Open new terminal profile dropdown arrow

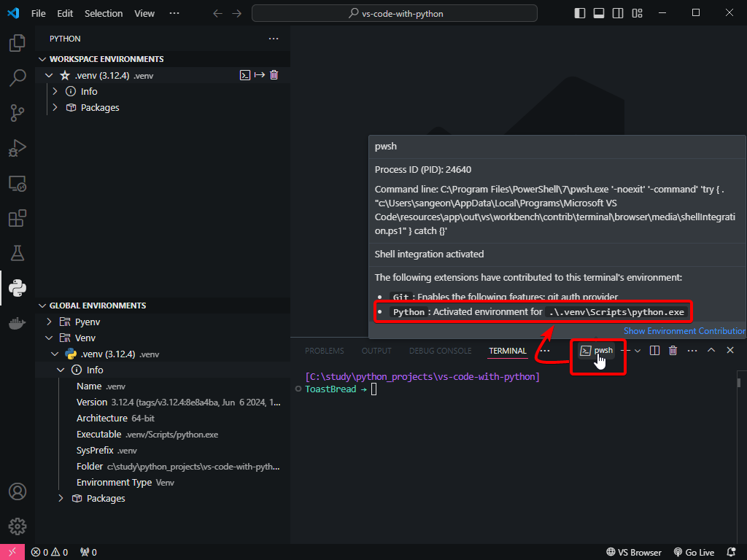click(638, 351)
